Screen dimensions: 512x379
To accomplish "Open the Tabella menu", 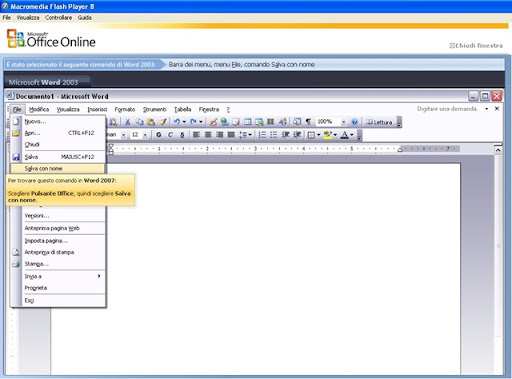I will click(183, 109).
